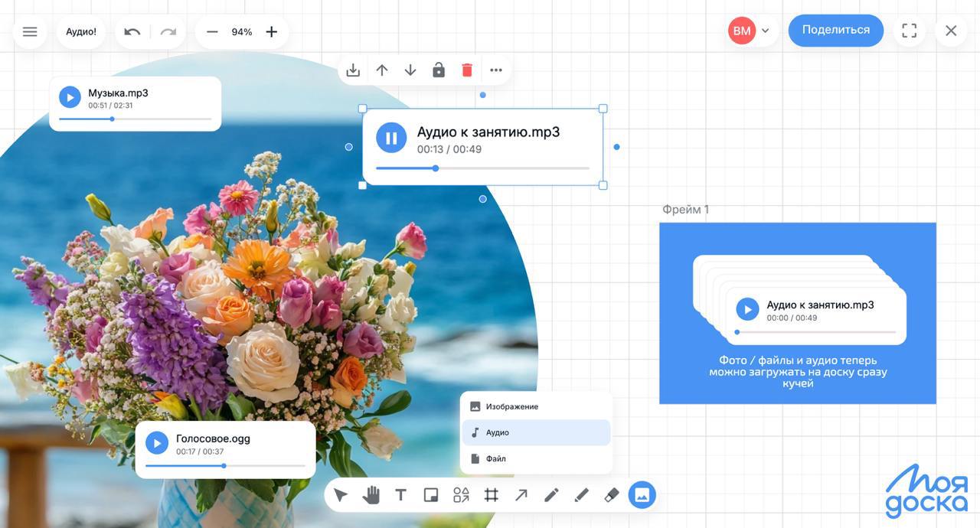The height and width of the screenshot is (528, 980).
Task: Open the hamburger main menu
Action: click(x=30, y=32)
